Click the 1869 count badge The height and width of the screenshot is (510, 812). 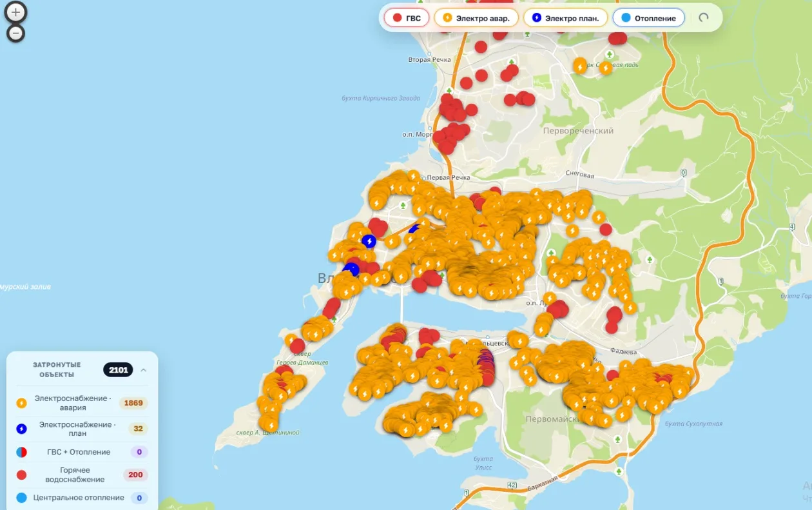click(133, 403)
